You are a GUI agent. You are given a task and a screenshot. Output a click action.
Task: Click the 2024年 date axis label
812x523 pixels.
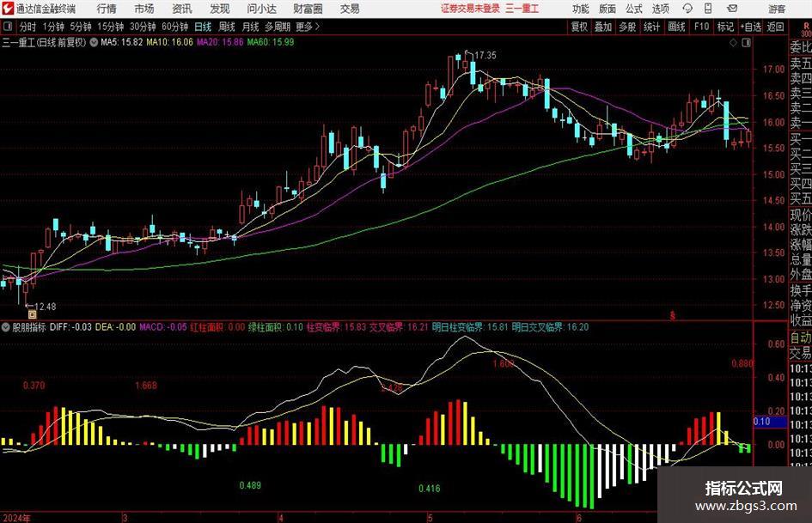tap(16, 518)
